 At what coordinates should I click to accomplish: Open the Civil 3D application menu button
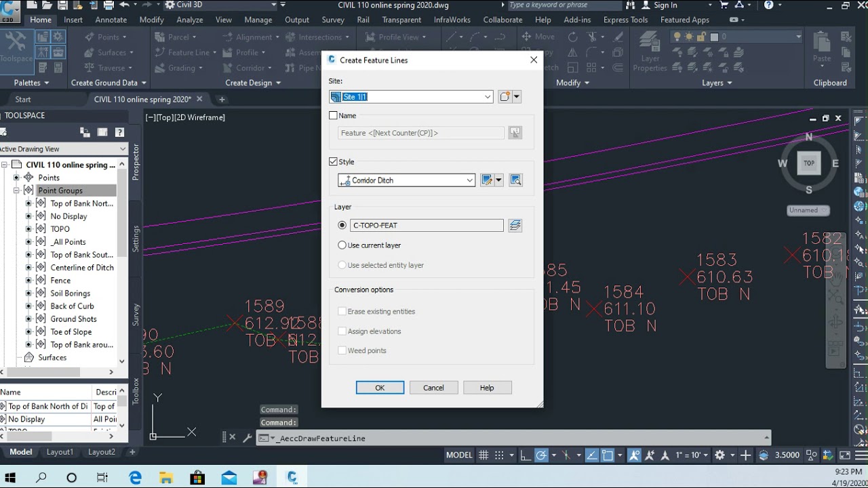coord(10,10)
